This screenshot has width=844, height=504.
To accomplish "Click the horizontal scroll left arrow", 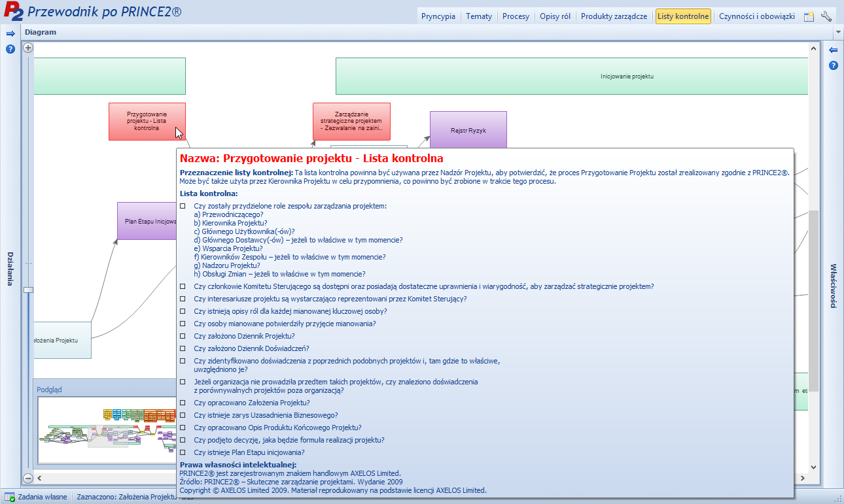I will point(39,478).
